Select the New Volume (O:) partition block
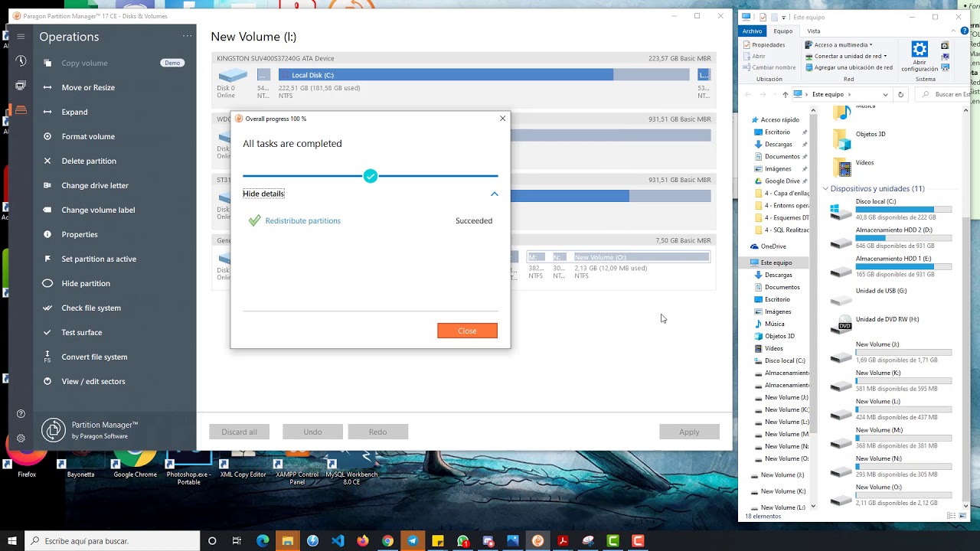This screenshot has width=980, height=551. pos(642,257)
